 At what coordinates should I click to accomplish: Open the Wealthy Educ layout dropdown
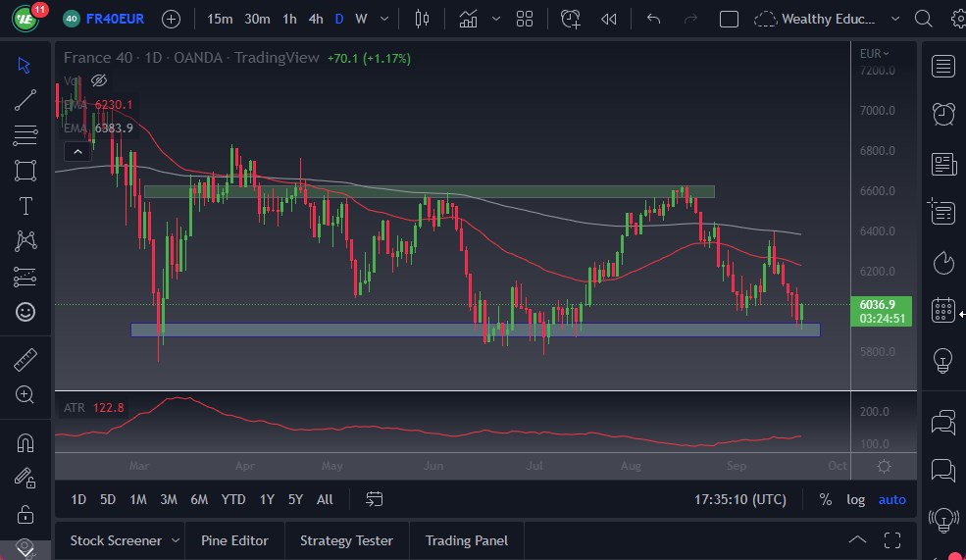tap(893, 19)
